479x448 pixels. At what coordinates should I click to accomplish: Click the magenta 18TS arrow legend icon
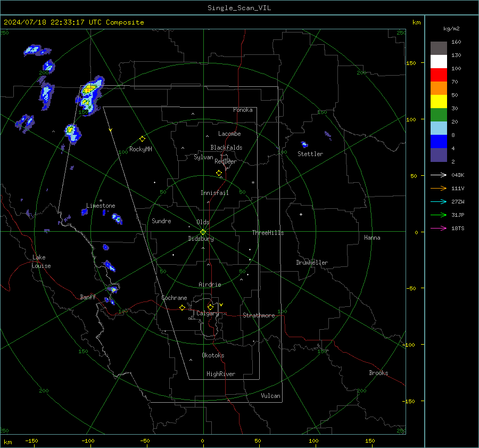[x=439, y=228]
